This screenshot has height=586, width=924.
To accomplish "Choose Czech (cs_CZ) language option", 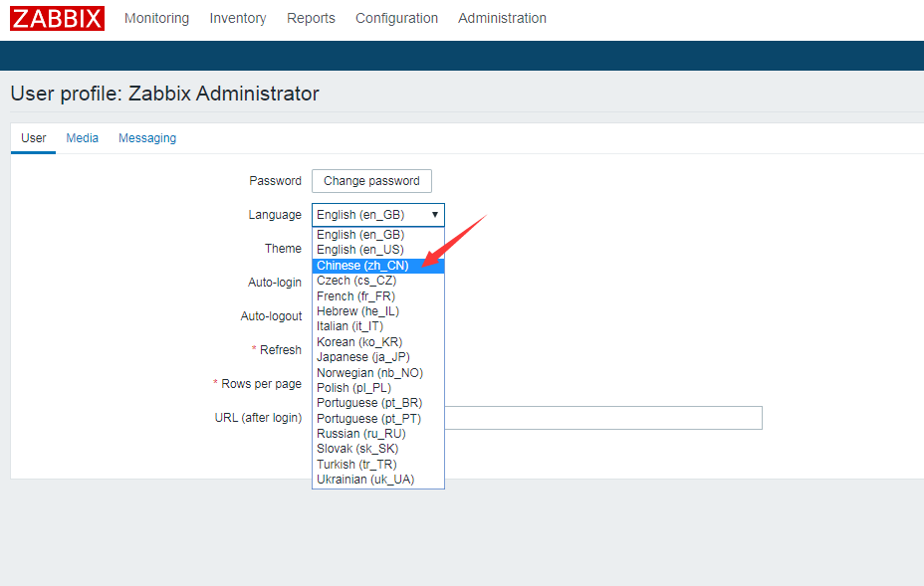I will click(x=378, y=281).
